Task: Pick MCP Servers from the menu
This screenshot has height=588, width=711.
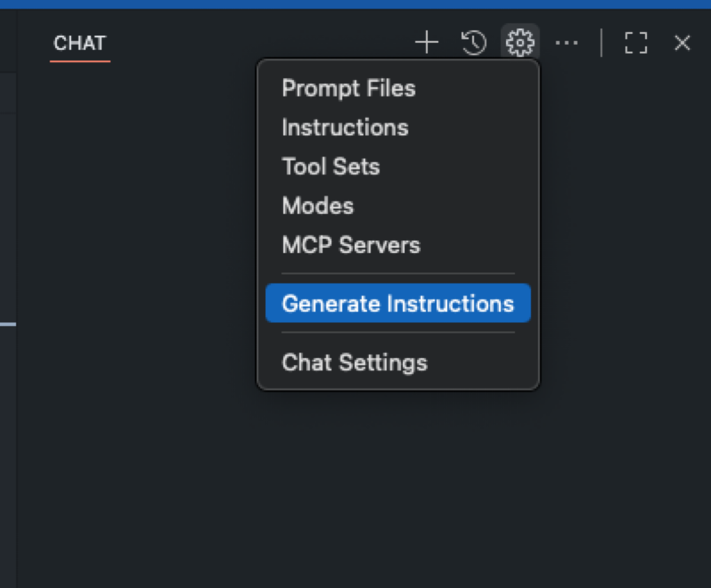Action: pyautogui.click(x=351, y=245)
